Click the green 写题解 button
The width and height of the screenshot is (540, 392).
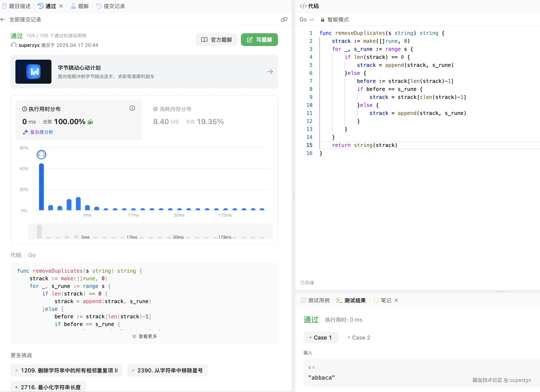click(259, 40)
